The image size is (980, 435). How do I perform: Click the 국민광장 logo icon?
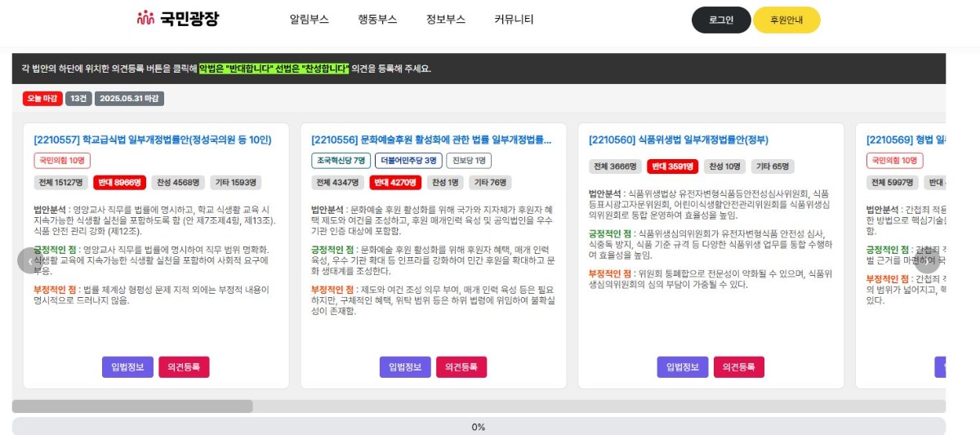145,18
